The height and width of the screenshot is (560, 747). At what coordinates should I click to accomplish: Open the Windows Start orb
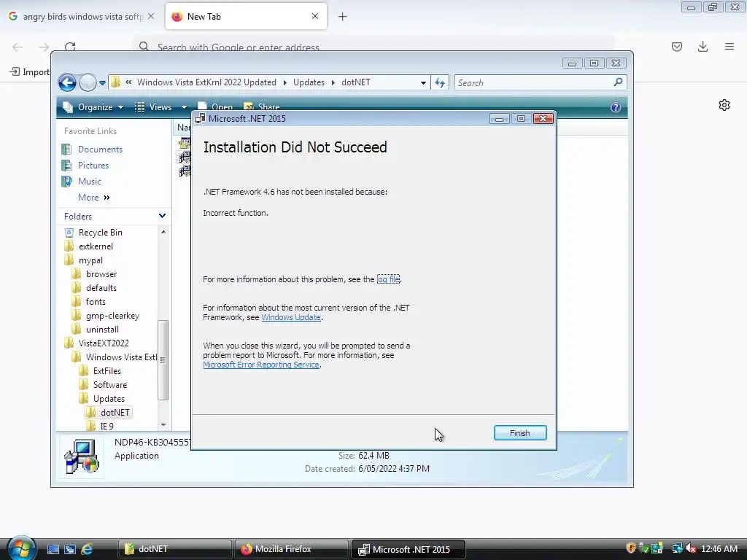pyautogui.click(x=21, y=548)
